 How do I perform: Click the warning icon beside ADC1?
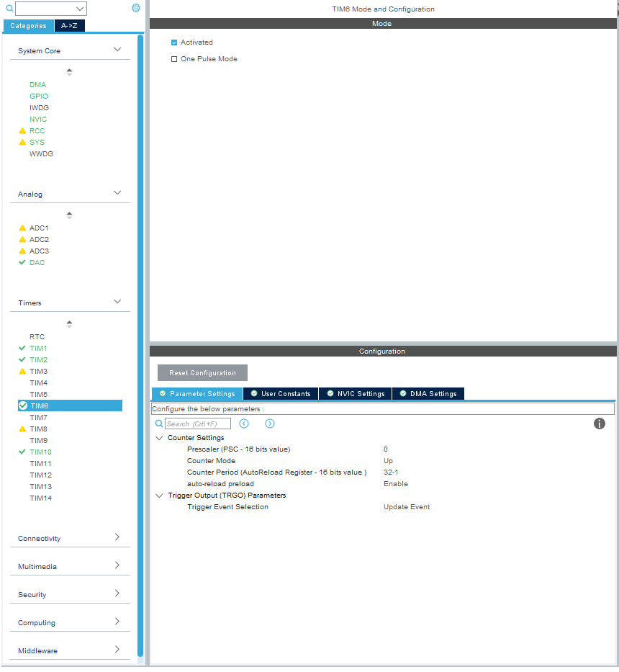click(23, 228)
